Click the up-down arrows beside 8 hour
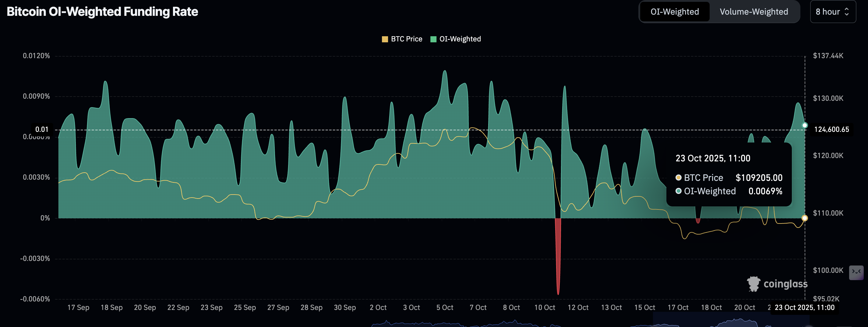 tap(847, 12)
